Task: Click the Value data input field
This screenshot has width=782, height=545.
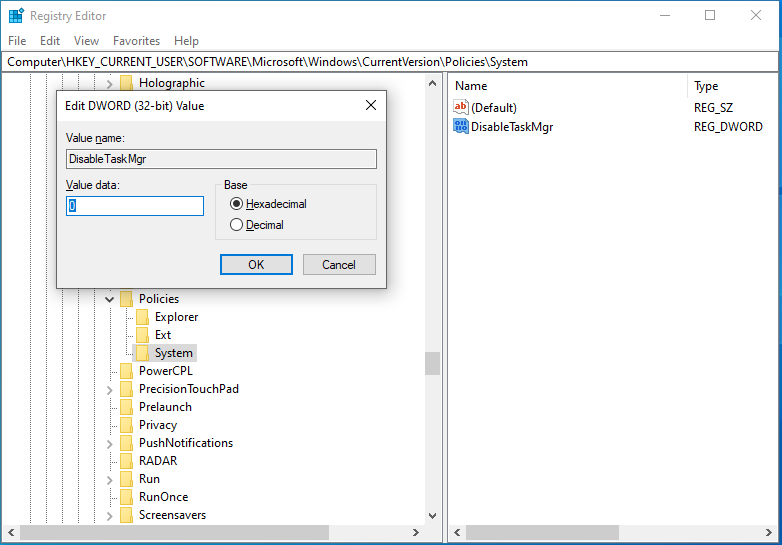Action: (135, 206)
